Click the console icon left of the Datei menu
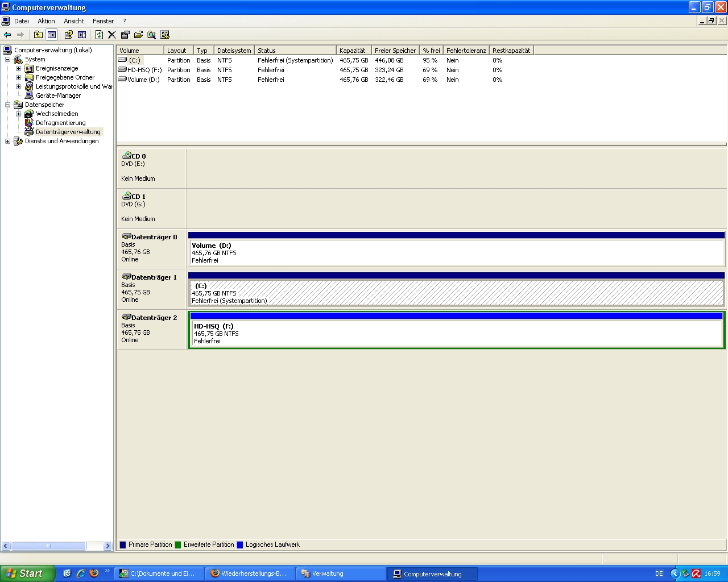This screenshot has height=582, width=728. tap(6, 21)
